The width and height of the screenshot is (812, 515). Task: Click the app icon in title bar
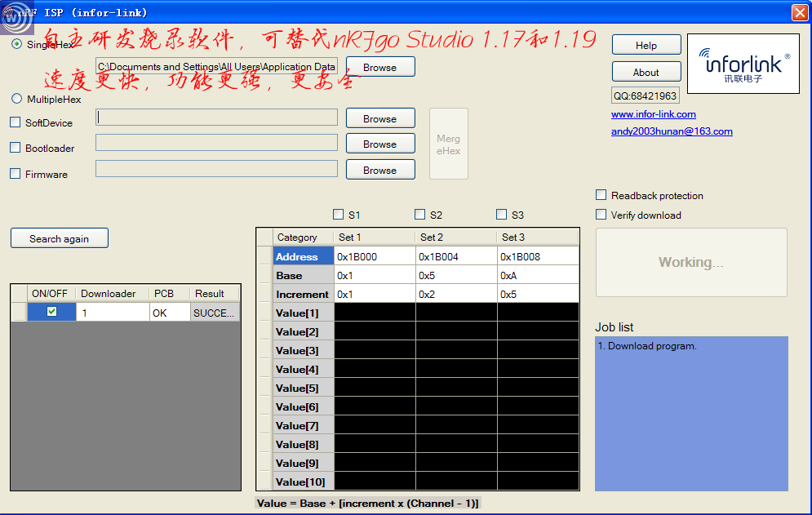16,16
